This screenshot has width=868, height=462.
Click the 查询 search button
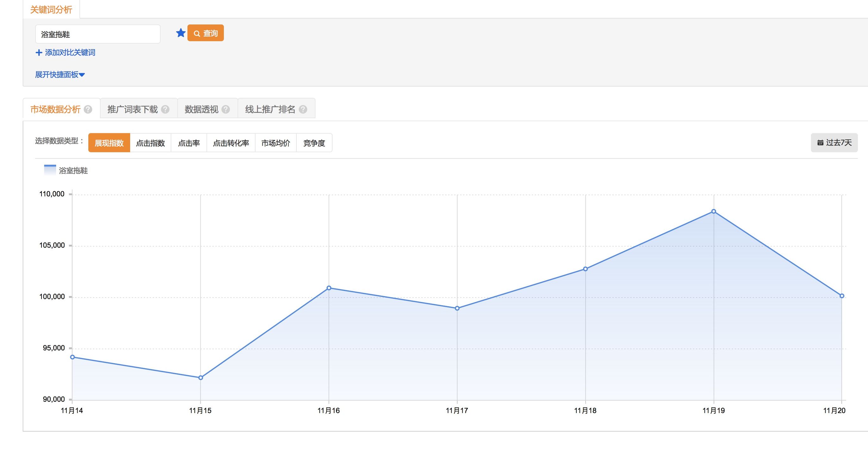[x=206, y=33]
